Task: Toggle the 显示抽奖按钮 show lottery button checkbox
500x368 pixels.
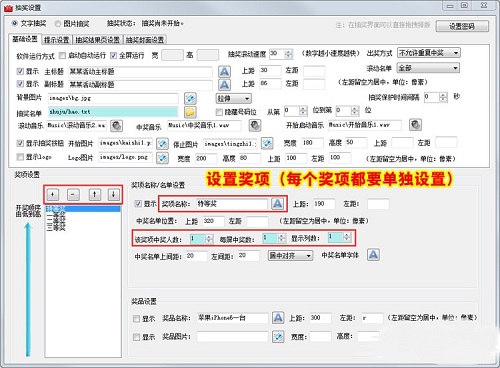Action: [x=20, y=143]
